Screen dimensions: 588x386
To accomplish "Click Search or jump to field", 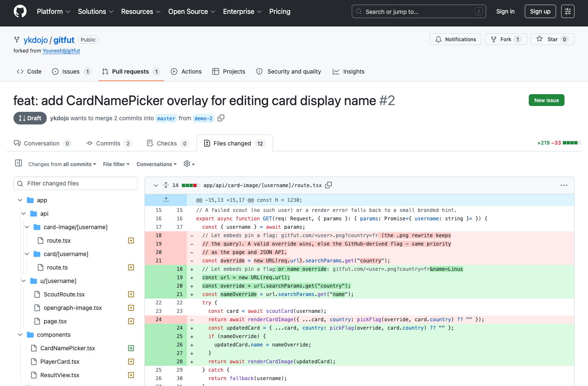I will click(419, 11).
